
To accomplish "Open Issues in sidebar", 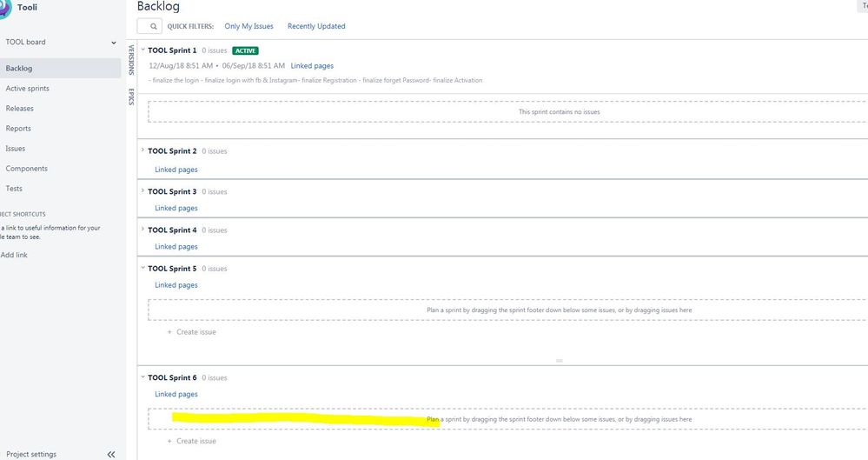I will click(16, 149).
